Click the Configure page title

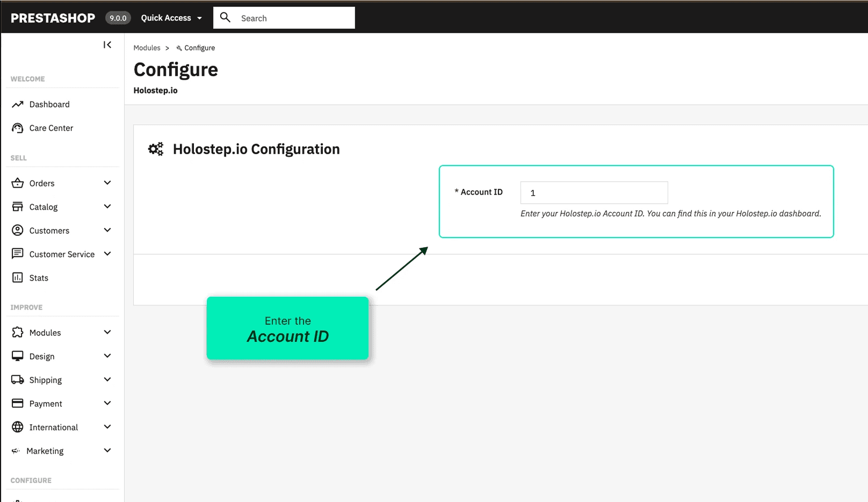(176, 70)
